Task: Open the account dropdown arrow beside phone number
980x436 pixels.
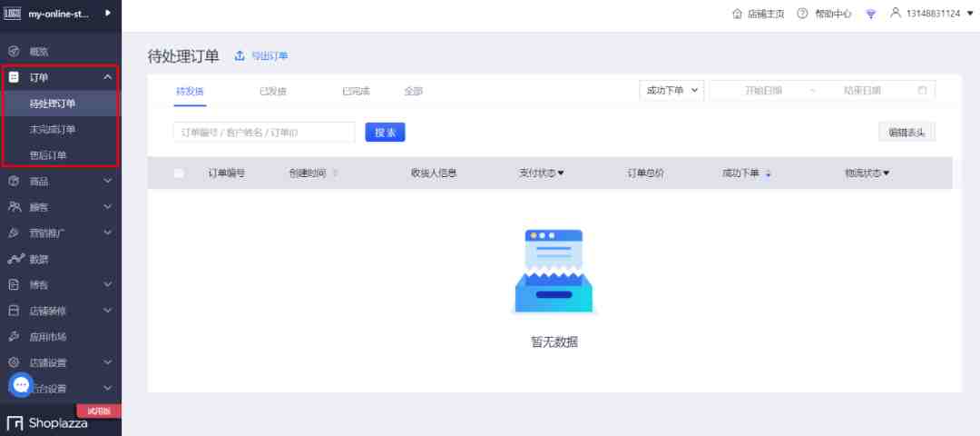Action: pos(970,13)
